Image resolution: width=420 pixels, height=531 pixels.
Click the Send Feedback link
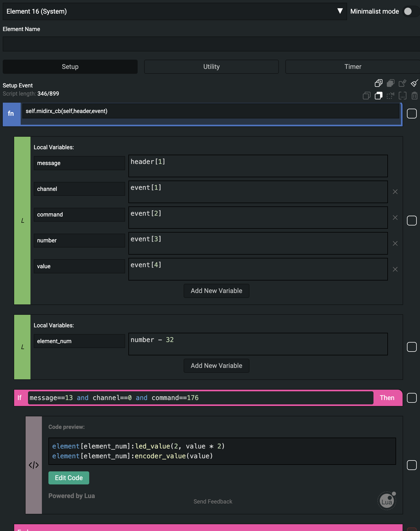[213, 502]
